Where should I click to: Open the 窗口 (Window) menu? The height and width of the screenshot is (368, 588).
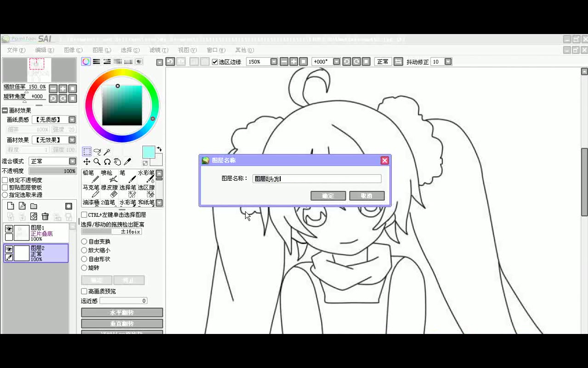point(216,50)
